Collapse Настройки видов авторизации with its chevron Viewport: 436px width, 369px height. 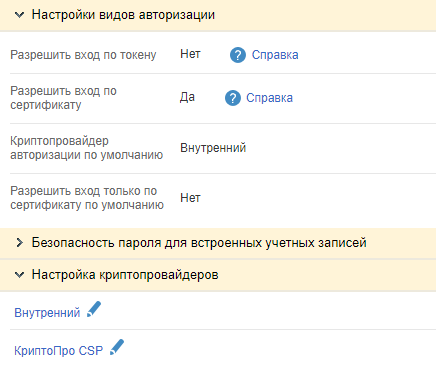coord(20,15)
